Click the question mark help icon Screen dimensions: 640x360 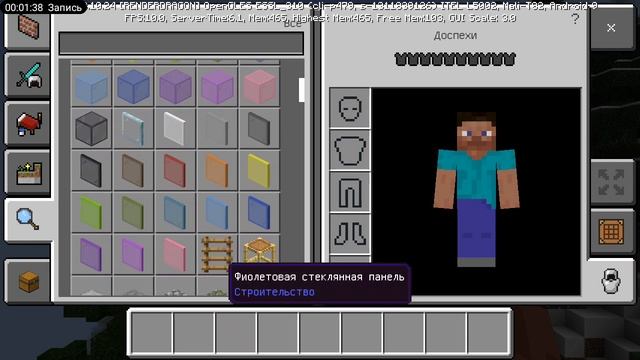coord(575,19)
